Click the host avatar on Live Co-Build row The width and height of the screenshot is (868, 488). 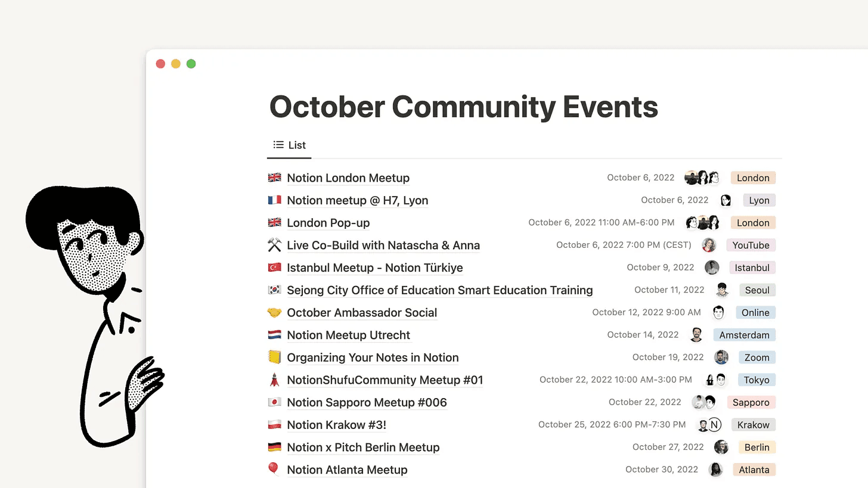tap(709, 245)
